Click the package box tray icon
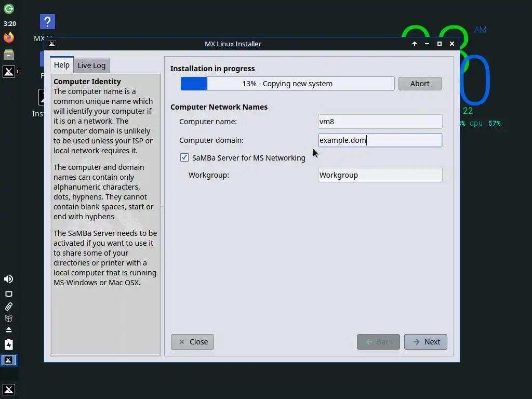The image size is (532, 399). (x=9, y=318)
